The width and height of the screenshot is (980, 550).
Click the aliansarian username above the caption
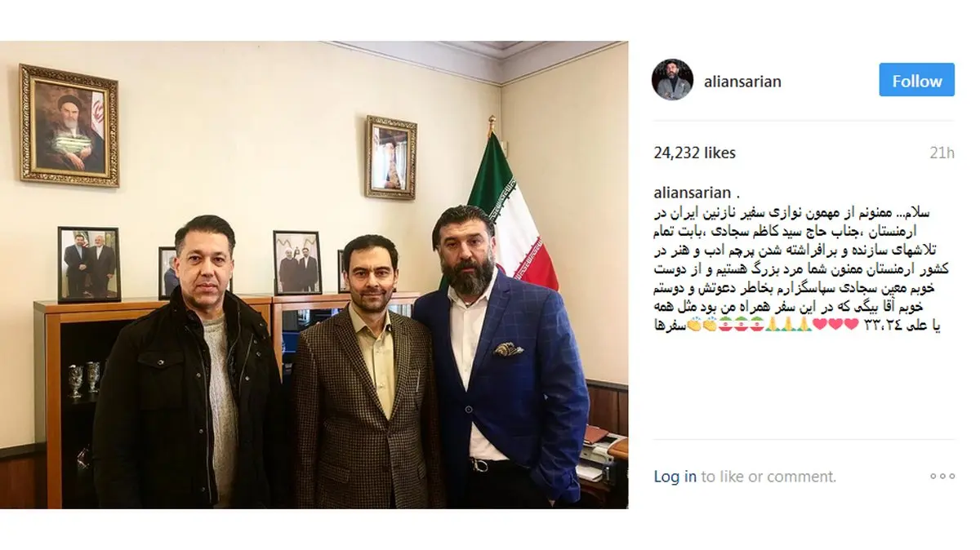click(693, 194)
